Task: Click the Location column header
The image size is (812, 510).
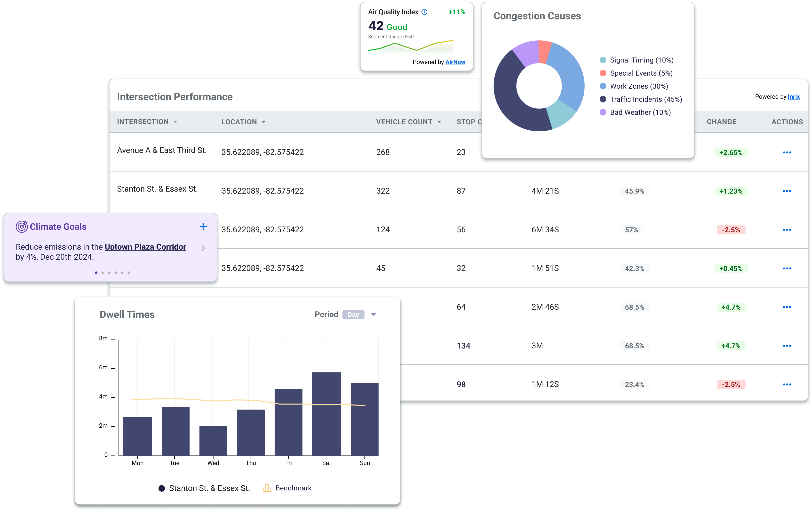Action: tap(239, 122)
